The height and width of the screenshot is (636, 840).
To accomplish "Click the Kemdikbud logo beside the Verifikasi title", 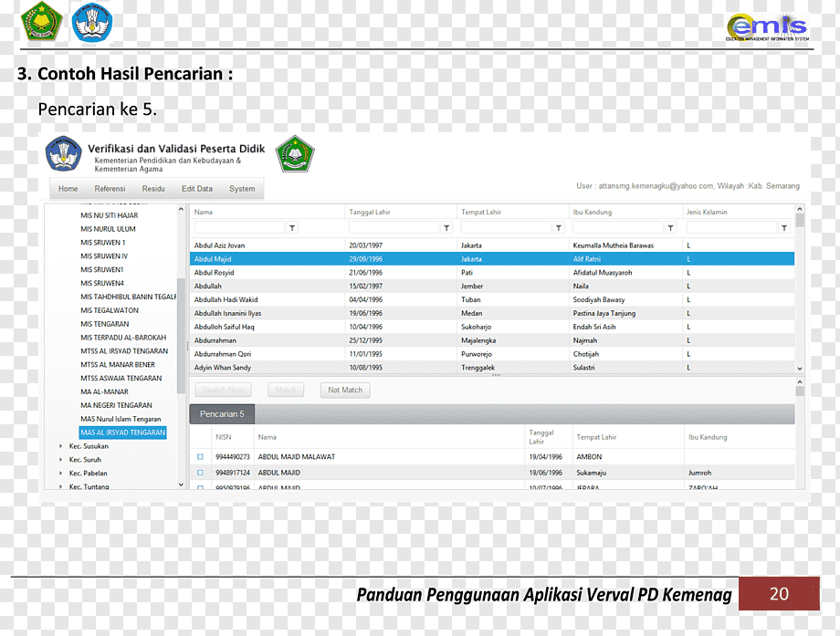I will [63, 153].
